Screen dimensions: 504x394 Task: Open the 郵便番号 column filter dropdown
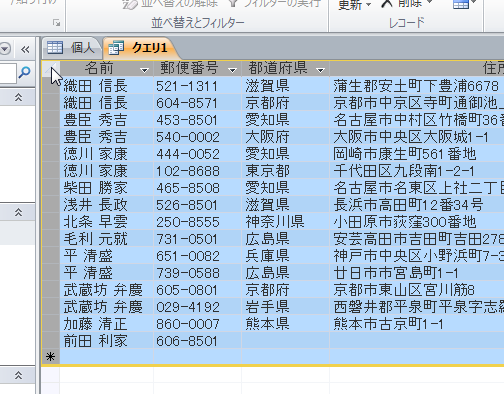(232, 70)
